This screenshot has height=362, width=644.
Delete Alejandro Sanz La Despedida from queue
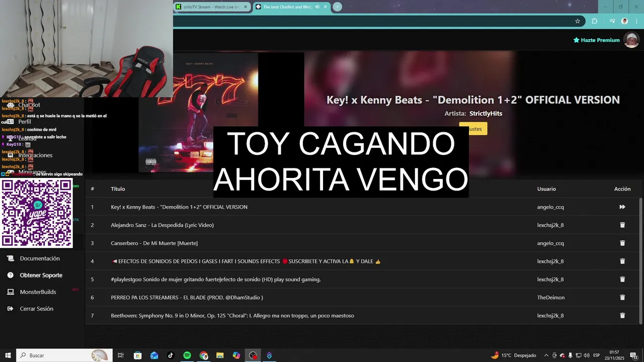coord(622,225)
